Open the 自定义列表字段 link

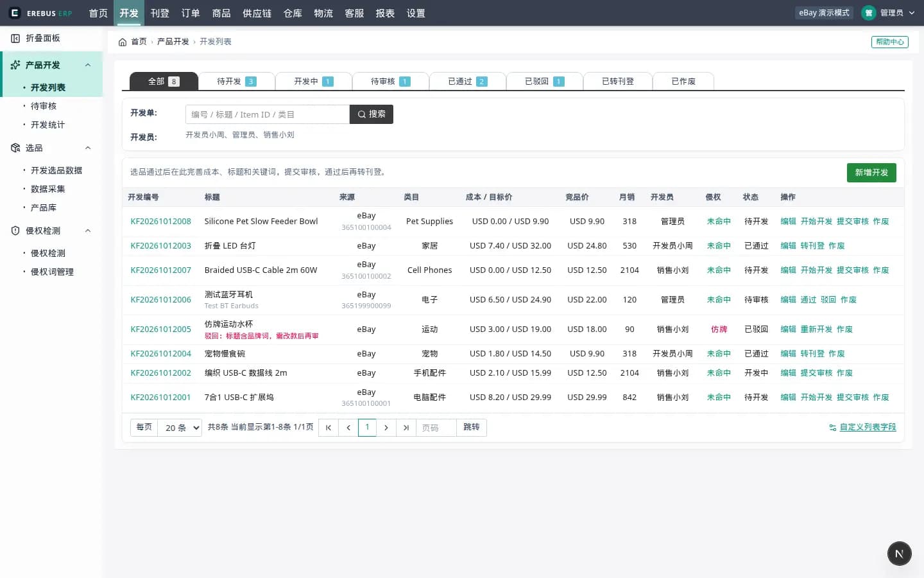tap(868, 428)
